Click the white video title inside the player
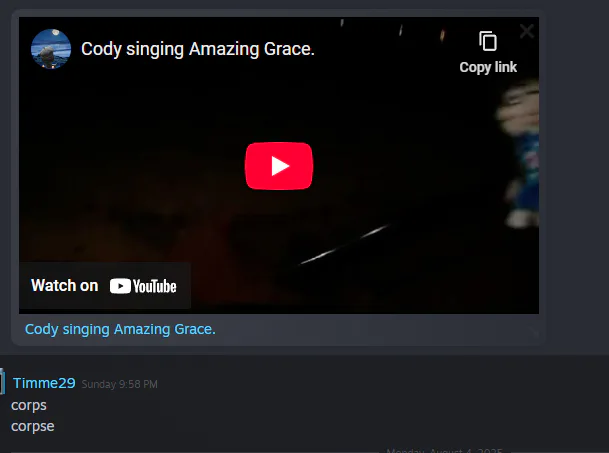The width and height of the screenshot is (609, 453). [197, 49]
